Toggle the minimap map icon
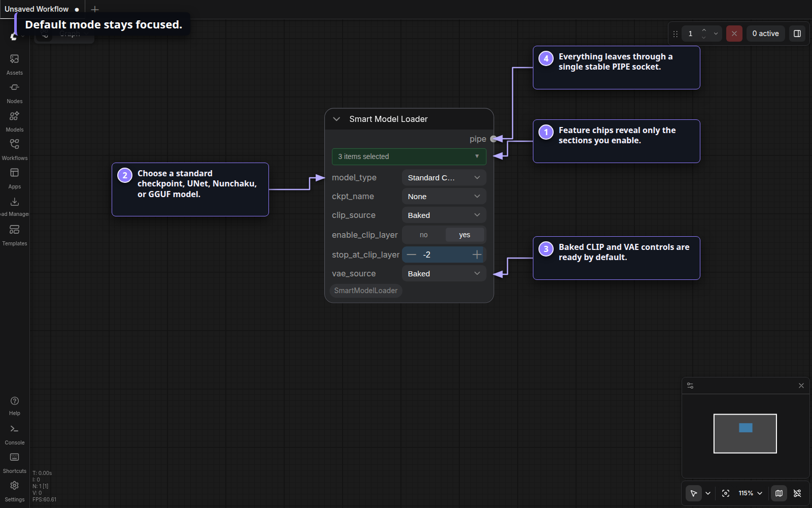 point(779,493)
